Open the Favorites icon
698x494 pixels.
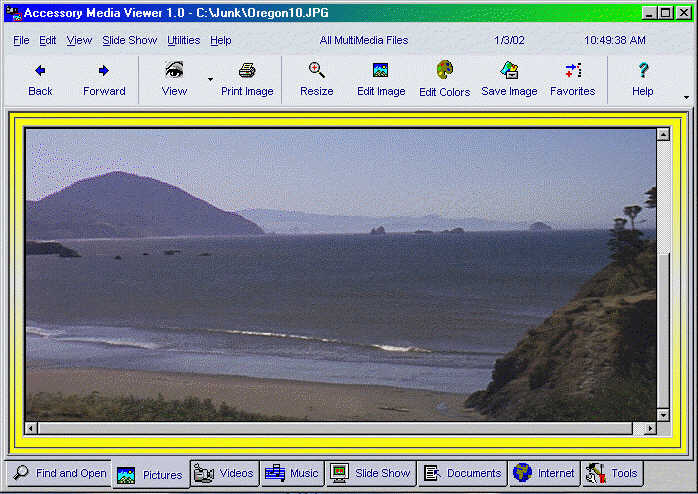tap(573, 70)
